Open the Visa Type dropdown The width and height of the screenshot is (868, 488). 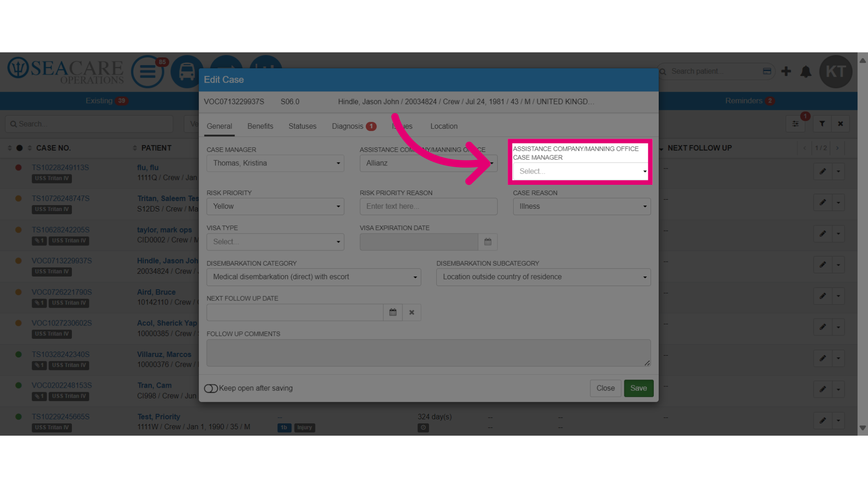click(x=275, y=242)
